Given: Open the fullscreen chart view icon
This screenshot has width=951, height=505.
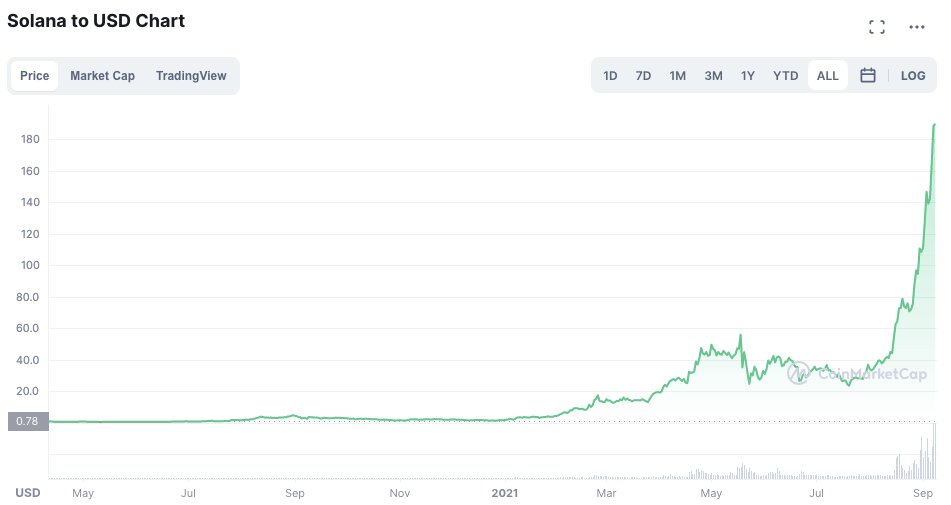Looking at the screenshot, I should [x=876, y=27].
